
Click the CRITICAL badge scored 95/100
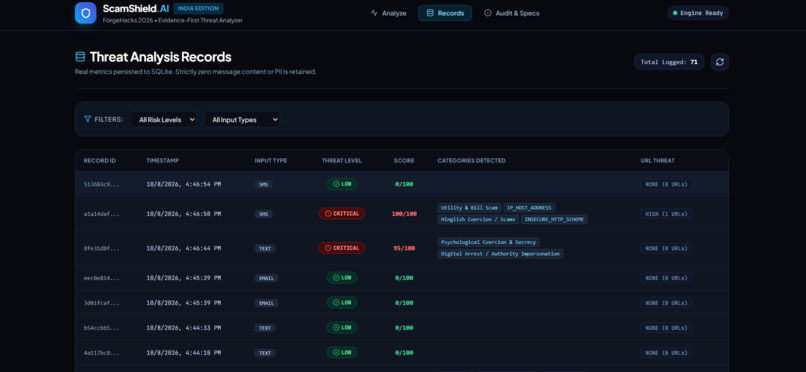click(x=342, y=248)
